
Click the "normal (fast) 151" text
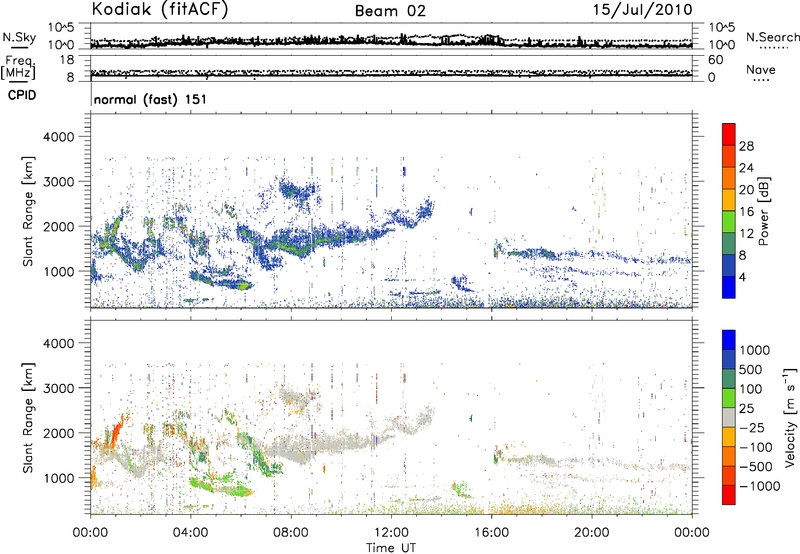(150, 99)
